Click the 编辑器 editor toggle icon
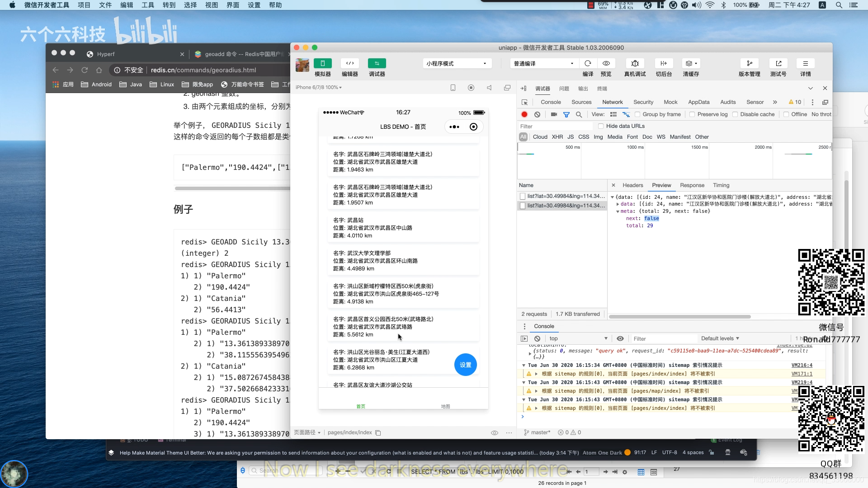This screenshot has height=488, width=868. [x=350, y=63]
